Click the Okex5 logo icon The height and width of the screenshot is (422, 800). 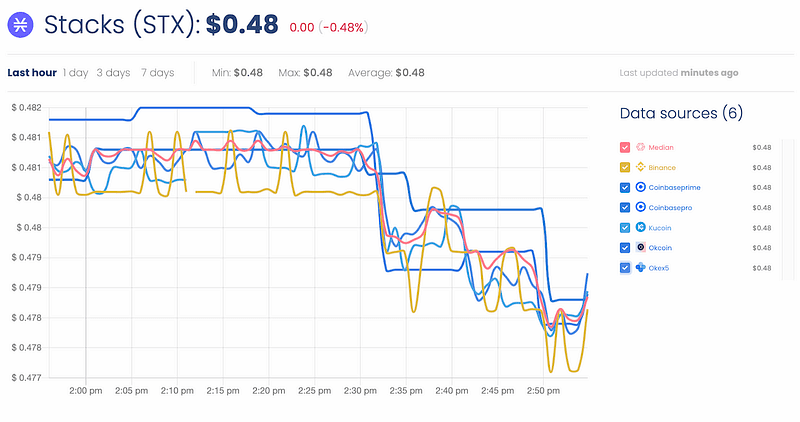tap(641, 267)
